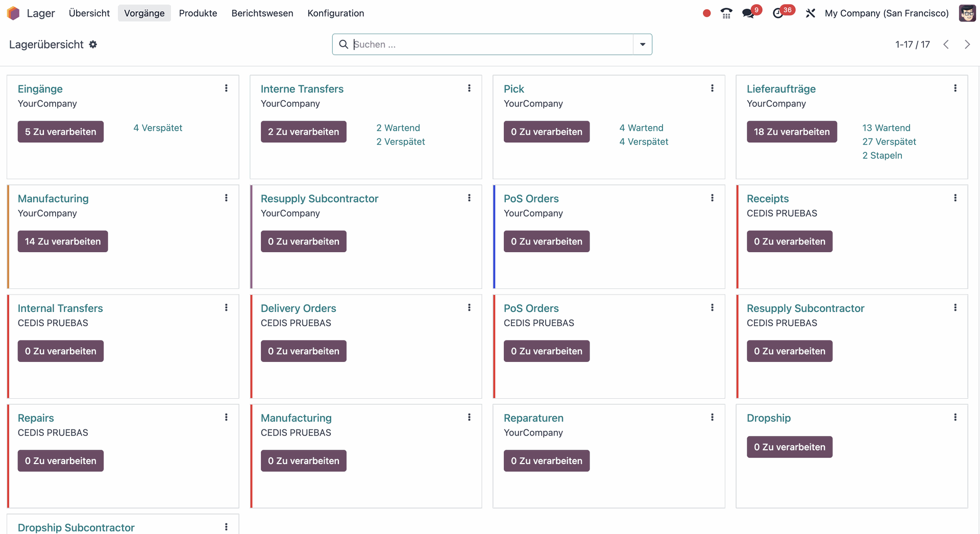Go to next page arrow
The width and height of the screenshot is (980, 534).
coord(967,44)
